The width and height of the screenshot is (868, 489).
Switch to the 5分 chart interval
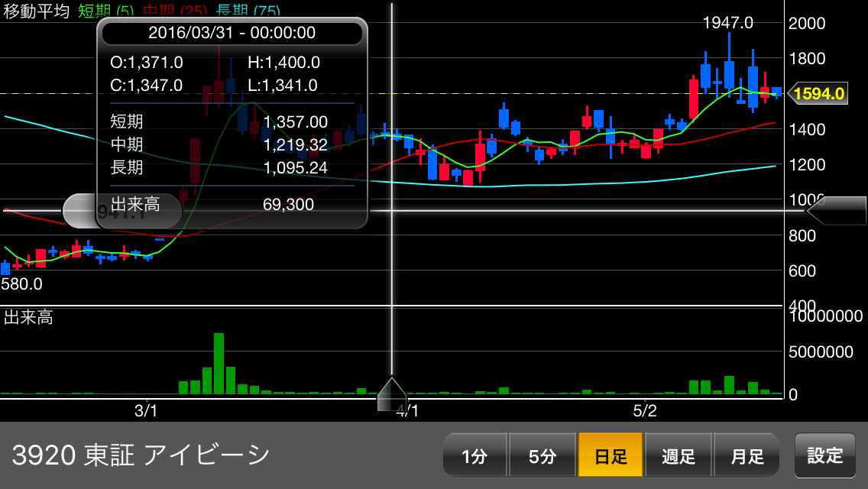point(542,456)
